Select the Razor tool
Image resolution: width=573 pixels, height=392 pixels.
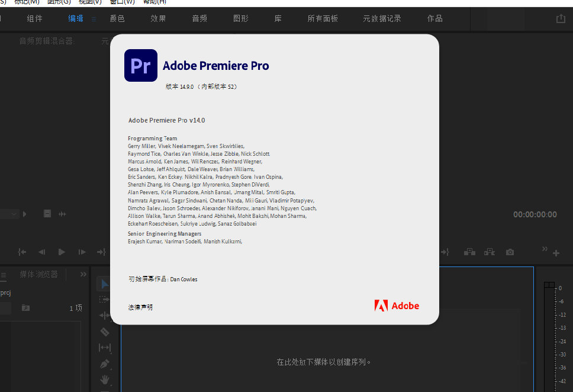(x=105, y=331)
